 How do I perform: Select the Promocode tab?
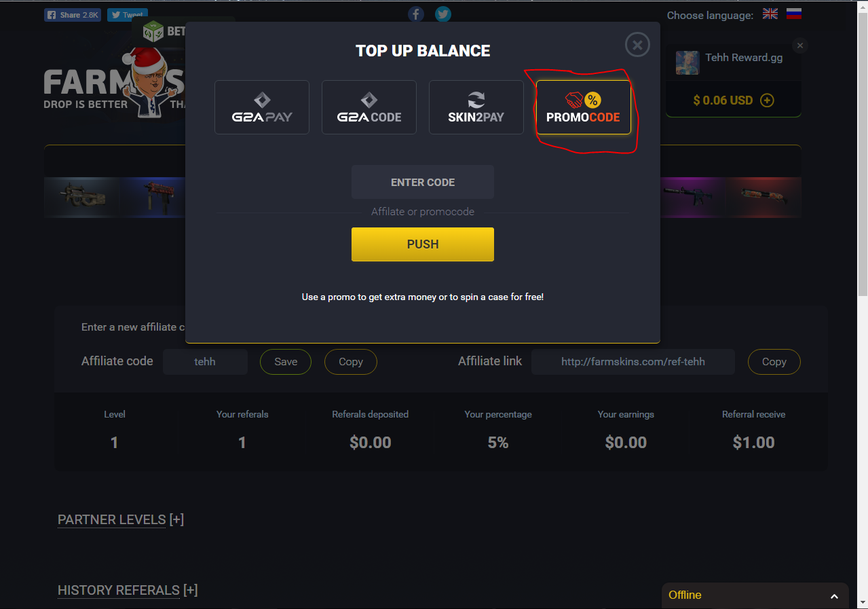[x=584, y=107]
